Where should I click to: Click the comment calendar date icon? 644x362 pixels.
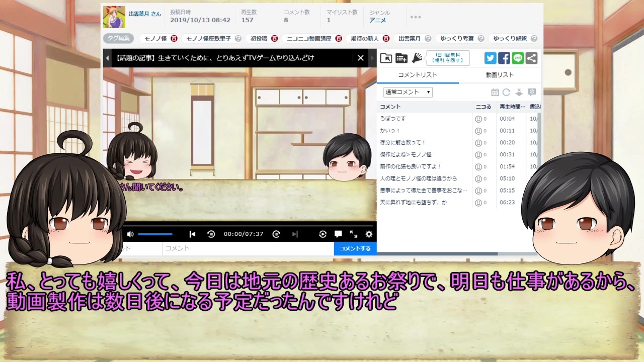click(x=495, y=92)
